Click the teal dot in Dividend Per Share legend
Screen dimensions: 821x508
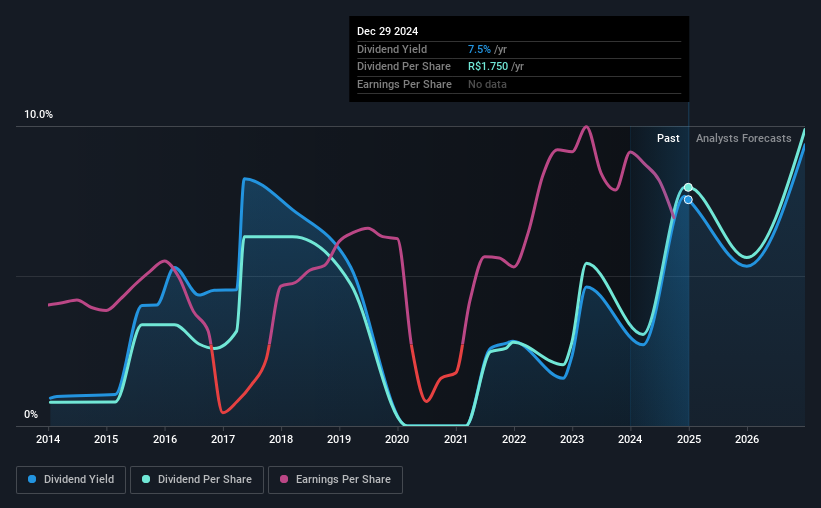tap(146, 479)
